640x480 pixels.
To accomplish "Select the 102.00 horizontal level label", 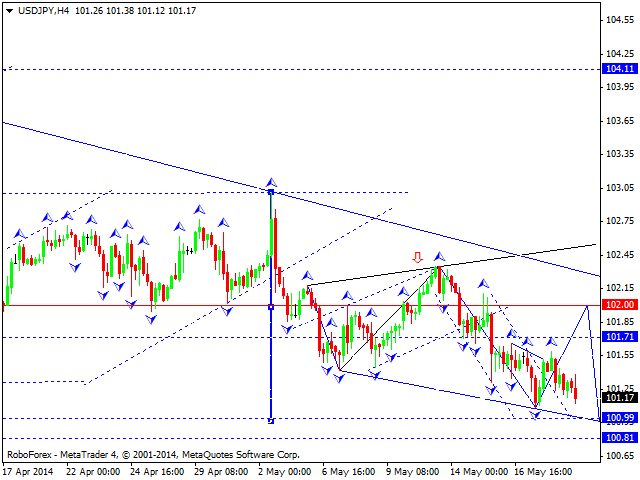I will pyautogui.click(x=619, y=305).
